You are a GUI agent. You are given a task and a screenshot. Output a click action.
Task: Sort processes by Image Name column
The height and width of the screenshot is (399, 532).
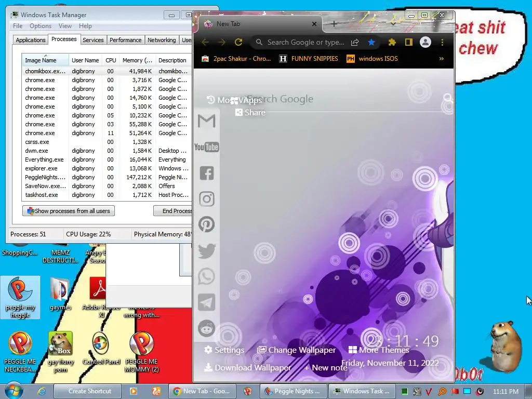pyautogui.click(x=45, y=60)
